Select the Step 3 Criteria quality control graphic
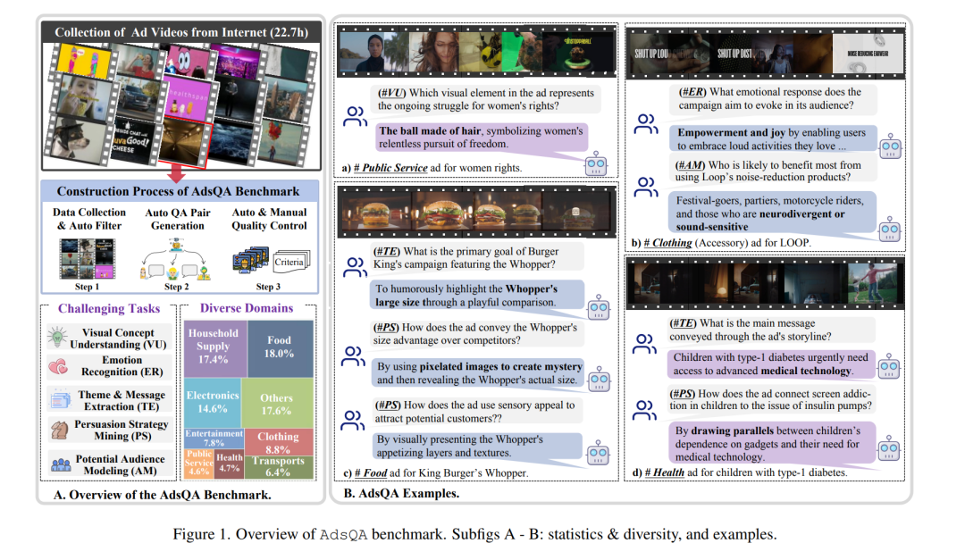The width and height of the screenshot is (965, 560). (x=271, y=261)
